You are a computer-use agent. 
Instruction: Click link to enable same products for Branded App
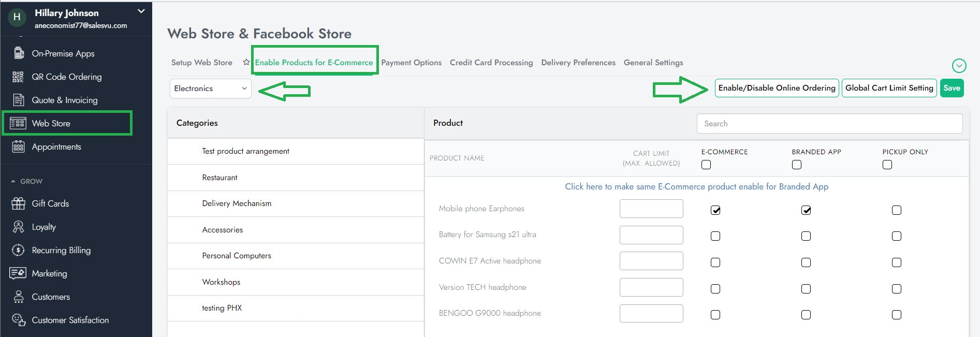pos(696,186)
